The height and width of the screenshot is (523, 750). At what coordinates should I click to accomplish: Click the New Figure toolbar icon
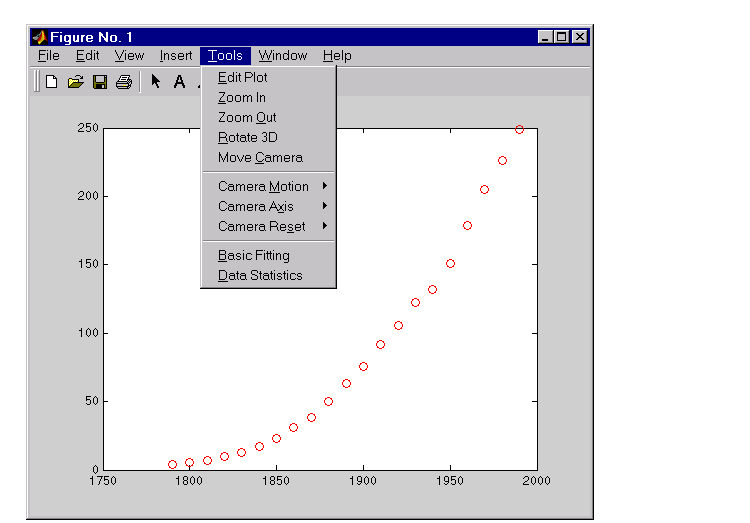(51, 82)
